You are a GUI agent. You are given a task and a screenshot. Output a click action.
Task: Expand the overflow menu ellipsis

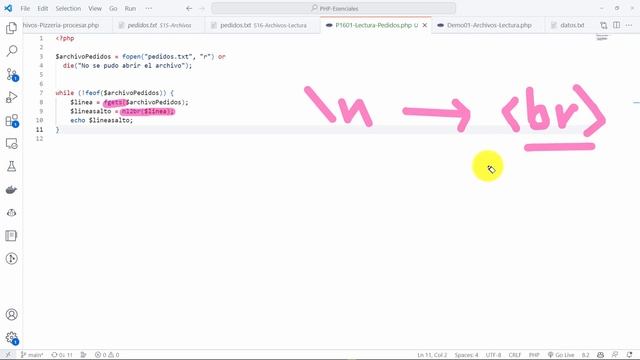[149, 8]
